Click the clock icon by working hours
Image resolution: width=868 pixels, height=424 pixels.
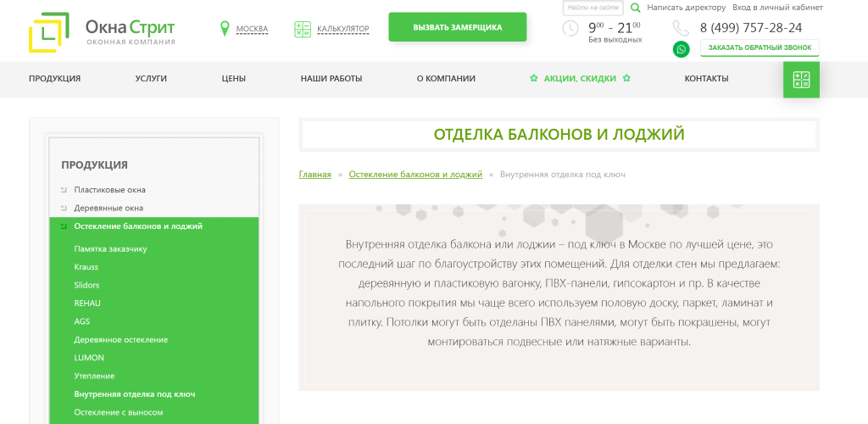point(570,28)
